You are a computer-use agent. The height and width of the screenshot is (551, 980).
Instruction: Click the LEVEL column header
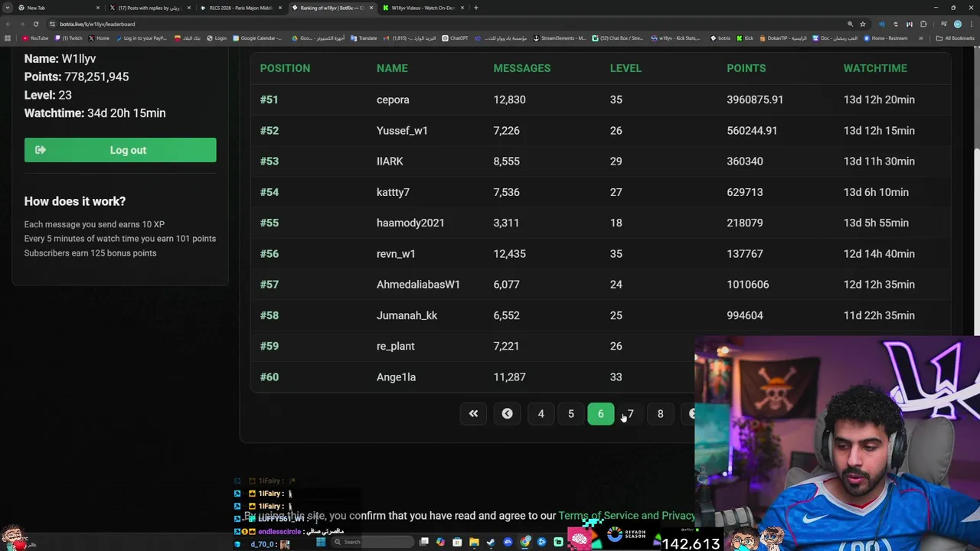pos(626,68)
